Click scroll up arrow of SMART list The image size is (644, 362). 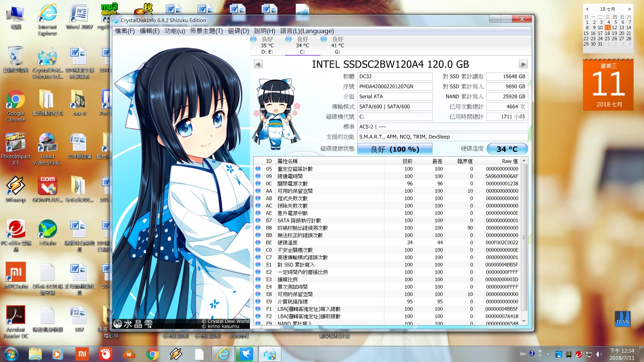pyautogui.click(x=524, y=161)
